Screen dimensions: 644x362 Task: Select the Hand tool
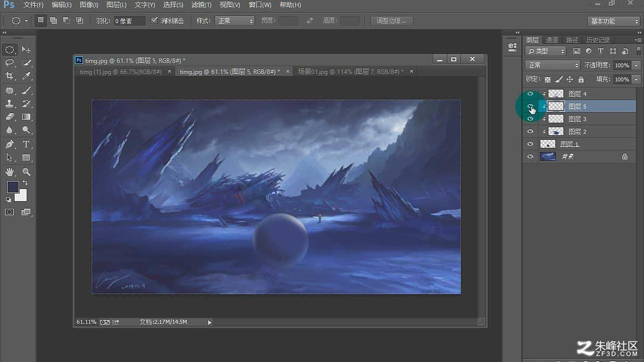click(10, 172)
